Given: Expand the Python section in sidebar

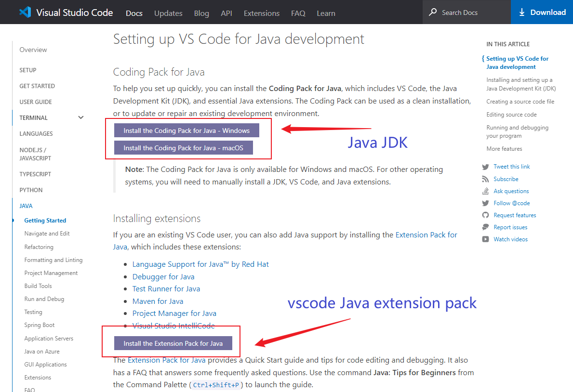Looking at the screenshot, I should click(31, 190).
